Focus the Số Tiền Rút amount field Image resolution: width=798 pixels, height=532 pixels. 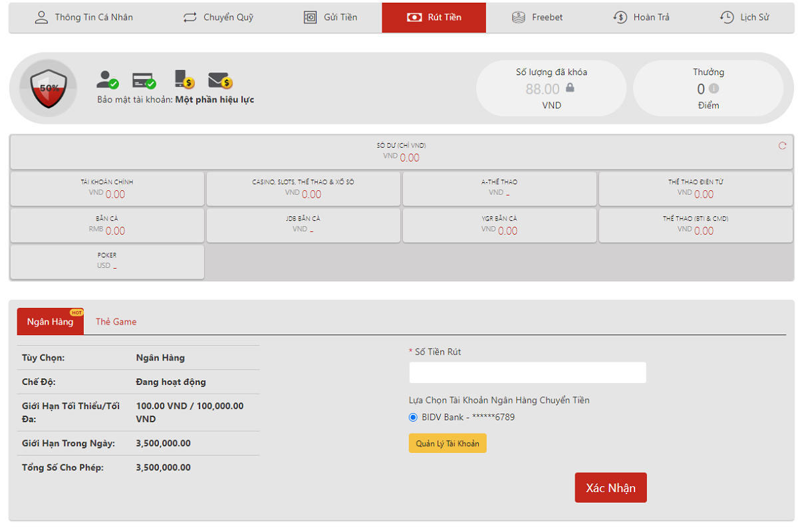click(x=527, y=372)
